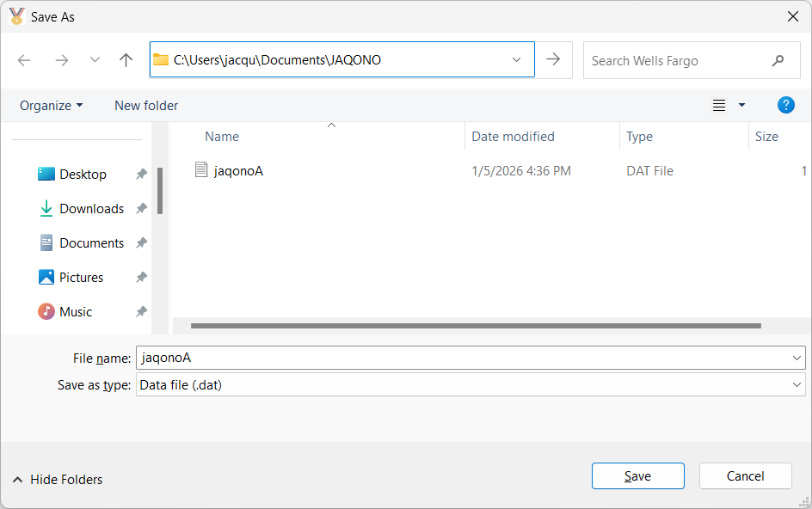Screen dimensions: 812x509
Task: Open Documents in the sidebar
Action: [x=92, y=242]
